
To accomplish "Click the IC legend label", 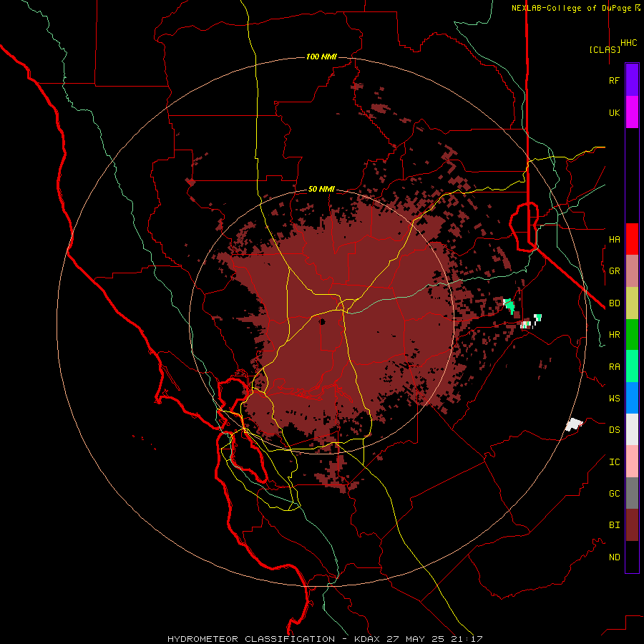I will [614, 462].
